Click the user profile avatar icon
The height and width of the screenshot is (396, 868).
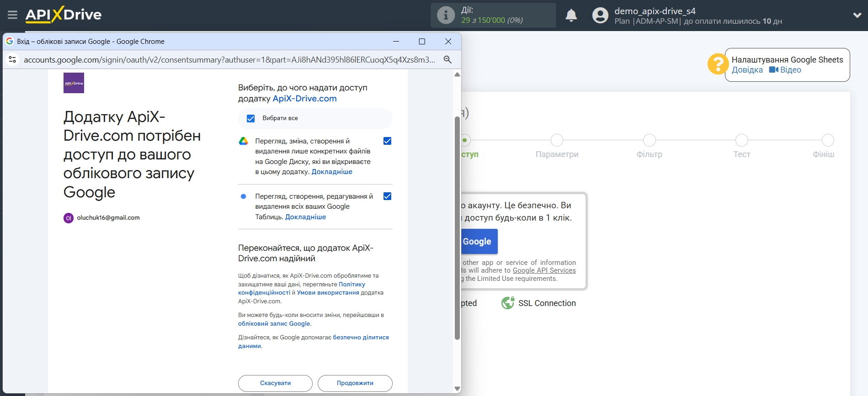tap(600, 16)
